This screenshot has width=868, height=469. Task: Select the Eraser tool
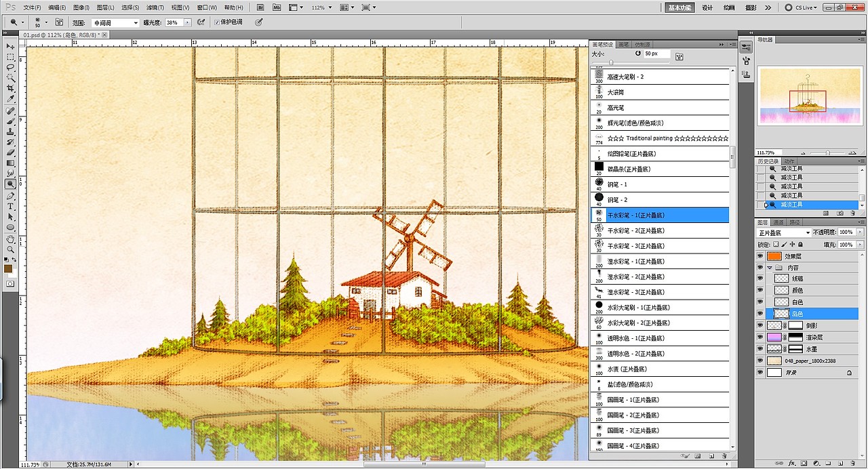(x=11, y=152)
